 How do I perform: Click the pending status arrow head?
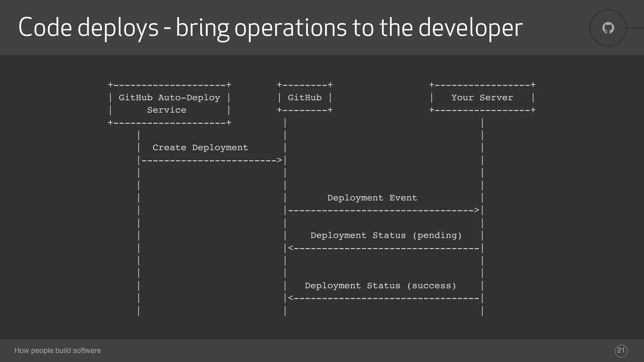tap(291, 248)
